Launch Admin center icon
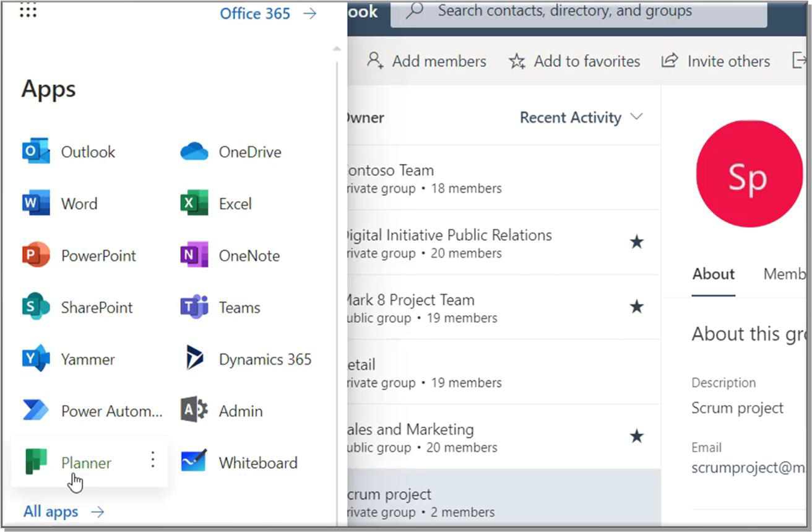Screen dimensions: 812x532 [x=194, y=411]
